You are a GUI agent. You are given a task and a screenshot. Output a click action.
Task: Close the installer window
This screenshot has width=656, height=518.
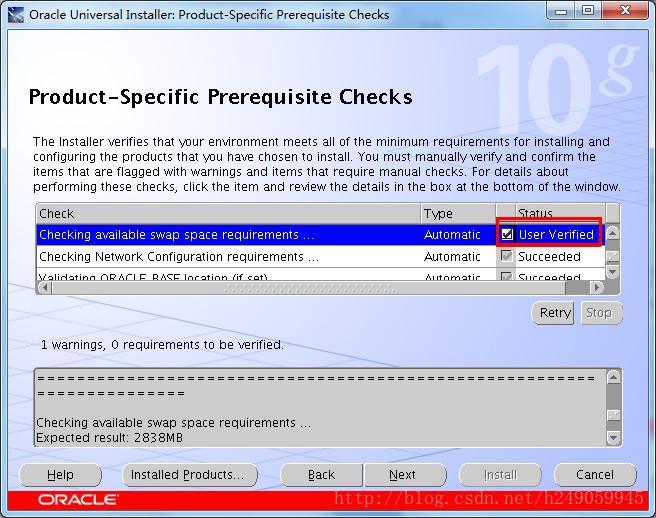pyautogui.click(x=625, y=11)
